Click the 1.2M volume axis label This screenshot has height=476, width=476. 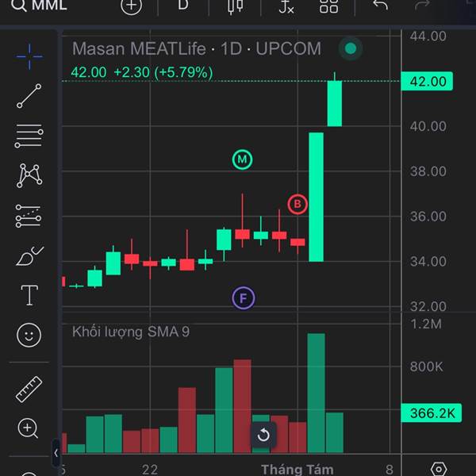tap(426, 324)
